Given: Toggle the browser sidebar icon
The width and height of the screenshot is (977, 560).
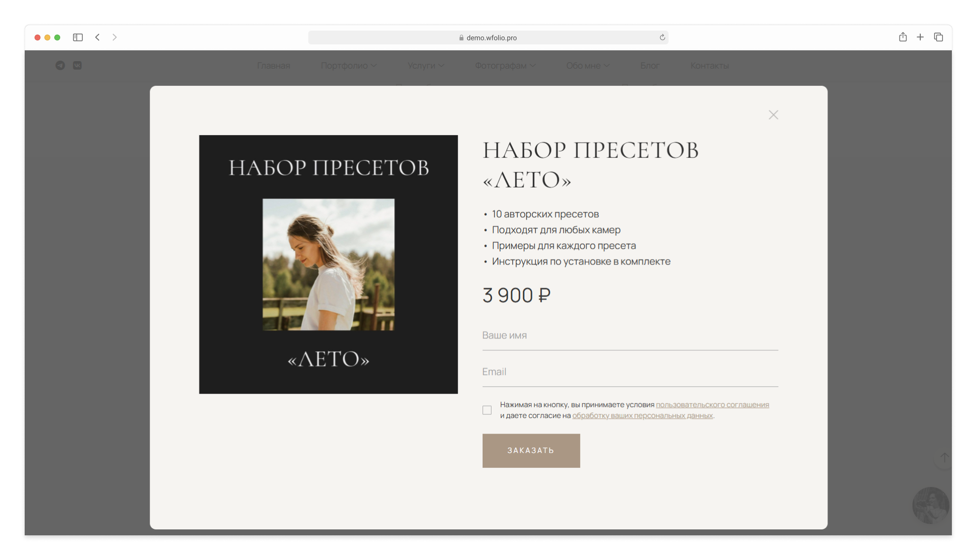Looking at the screenshot, I should point(77,37).
